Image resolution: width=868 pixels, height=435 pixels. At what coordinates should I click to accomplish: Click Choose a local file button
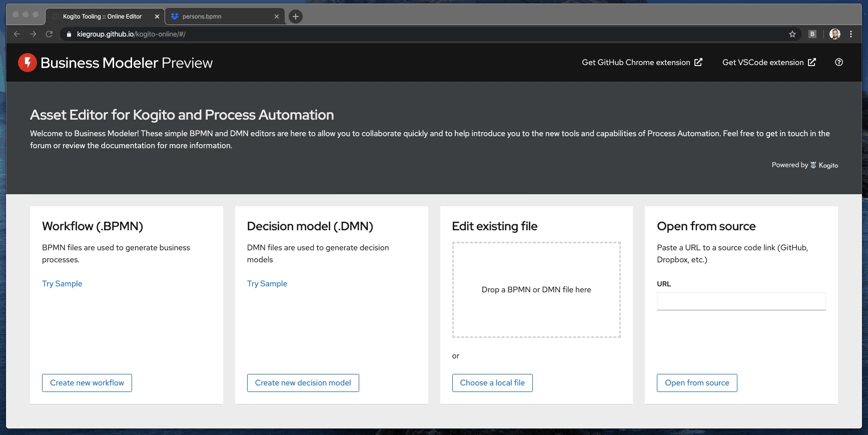click(492, 383)
